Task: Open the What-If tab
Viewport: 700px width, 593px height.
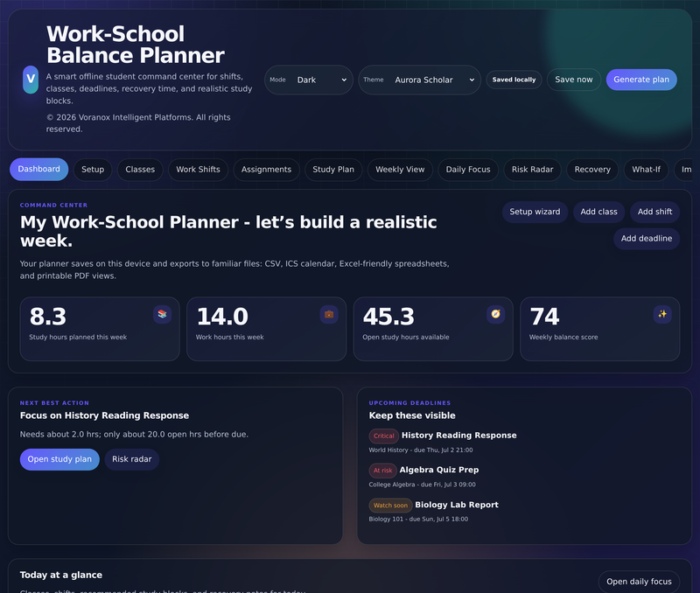Action: pyautogui.click(x=646, y=170)
